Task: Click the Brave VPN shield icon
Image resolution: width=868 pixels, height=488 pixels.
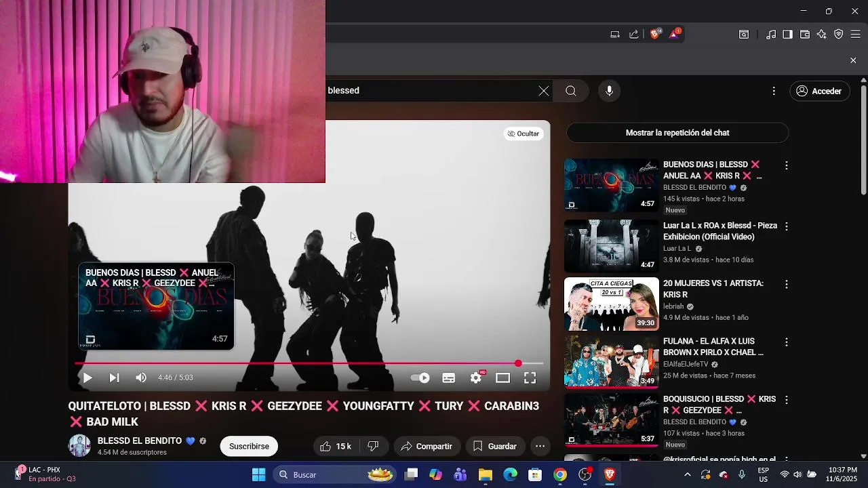Action: (839, 35)
